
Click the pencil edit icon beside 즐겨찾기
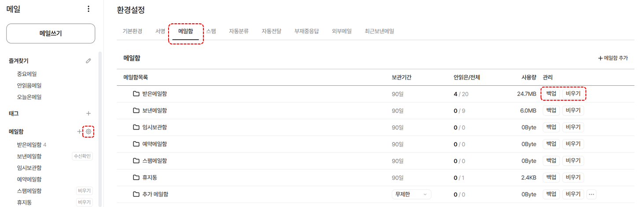[x=88, y=61]
